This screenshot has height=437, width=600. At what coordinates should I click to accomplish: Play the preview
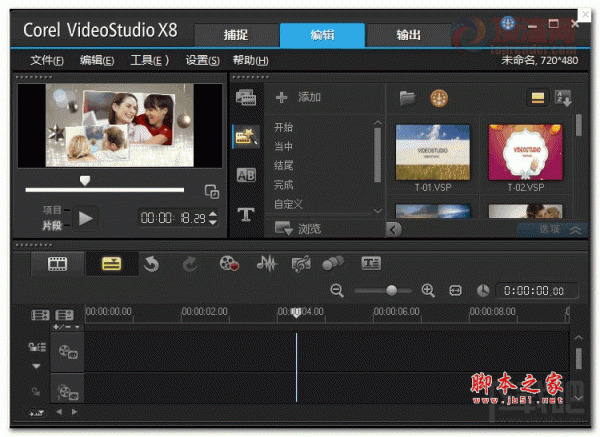(x=86, y=218)
